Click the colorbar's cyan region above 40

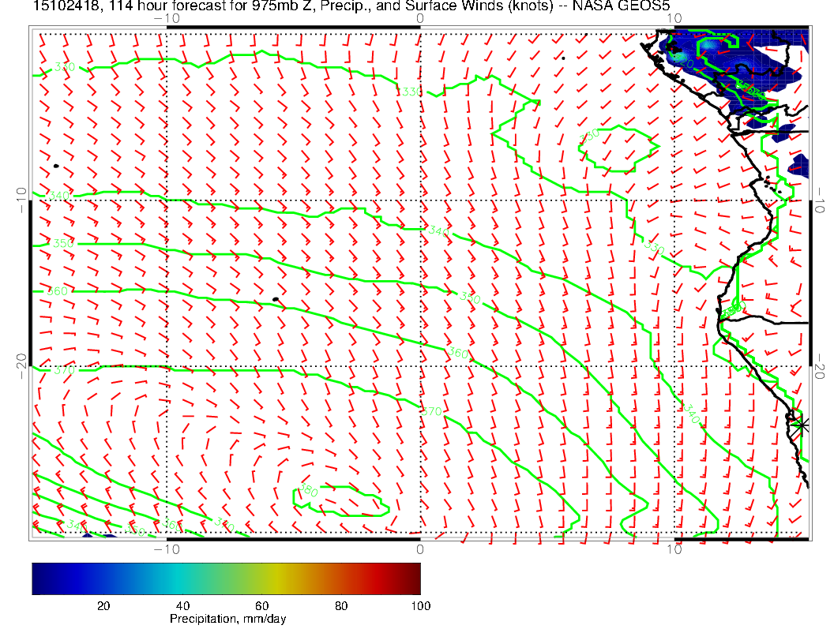click(x=183, y=578)
